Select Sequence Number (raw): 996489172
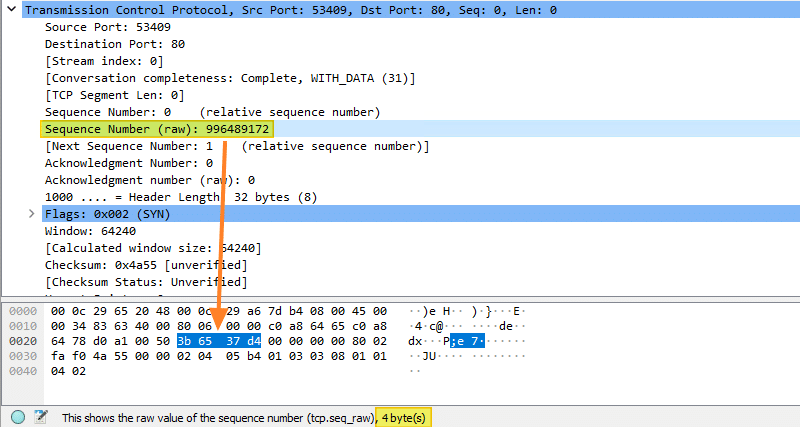Screen dimensions: 800x427 (x=157, y=130)
